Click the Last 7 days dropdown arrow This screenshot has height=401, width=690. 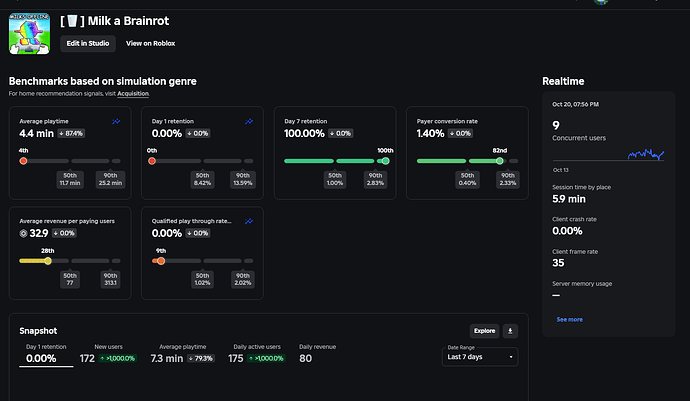click(x=511, y=357)
